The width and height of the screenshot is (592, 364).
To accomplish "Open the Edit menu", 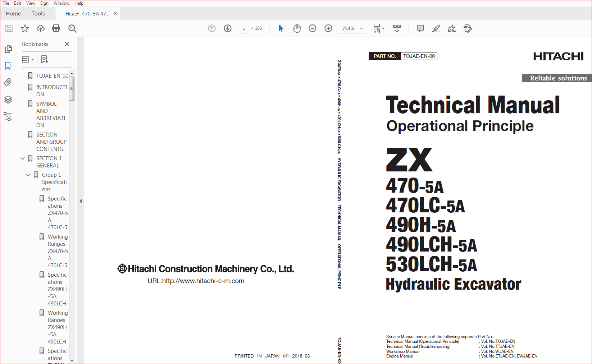I will pyautogui.click(x=18, y=3).
